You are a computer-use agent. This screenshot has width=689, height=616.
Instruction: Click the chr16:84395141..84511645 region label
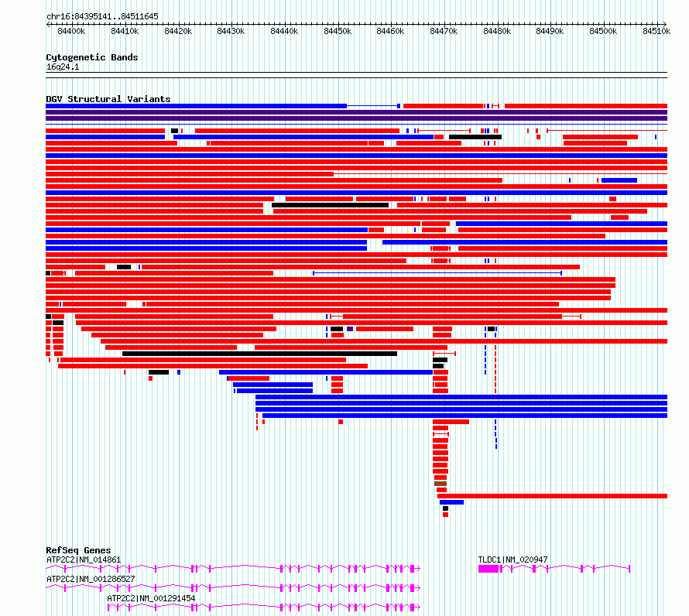point(102,17)
